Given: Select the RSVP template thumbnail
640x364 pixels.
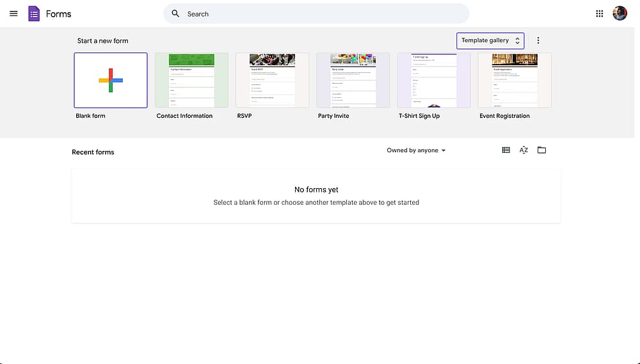Looking at the screenshot, I should pos(272,81).
